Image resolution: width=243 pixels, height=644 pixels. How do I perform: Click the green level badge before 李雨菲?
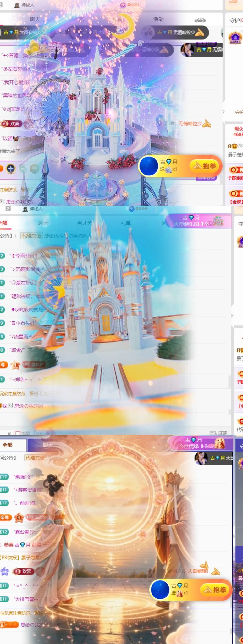click(2, 256)
